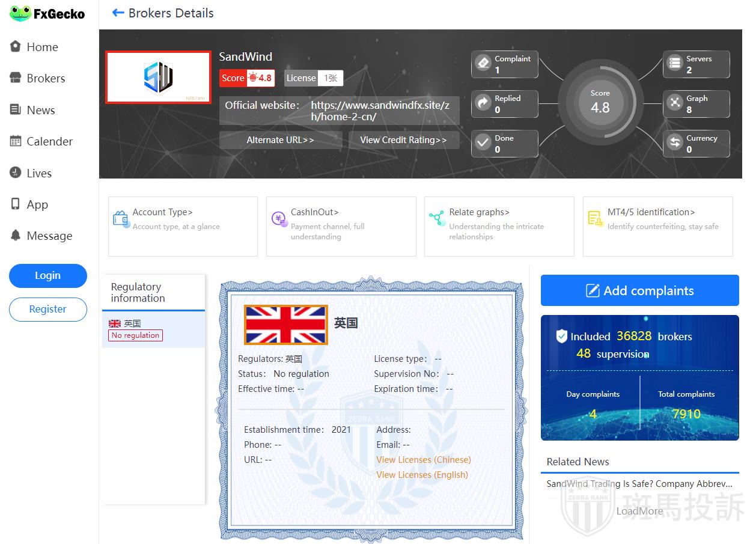Image resolution: width=756 pixels, height=544 pixels.
Task: Open the Complaint ticket icon stat
Action: pos(483,64)
